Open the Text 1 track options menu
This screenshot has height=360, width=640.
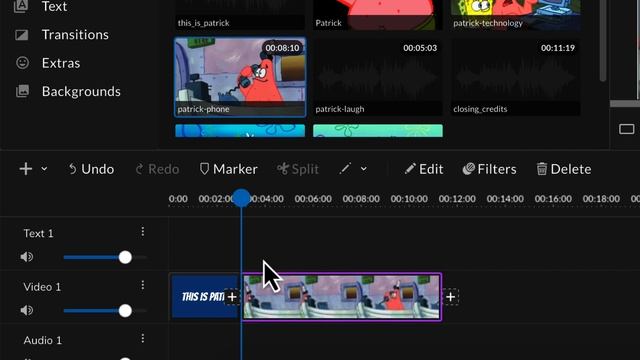[x=142, y=232]
